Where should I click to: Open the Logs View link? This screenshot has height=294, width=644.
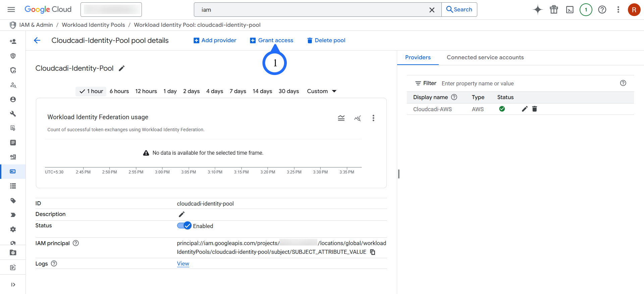[183, 264]
